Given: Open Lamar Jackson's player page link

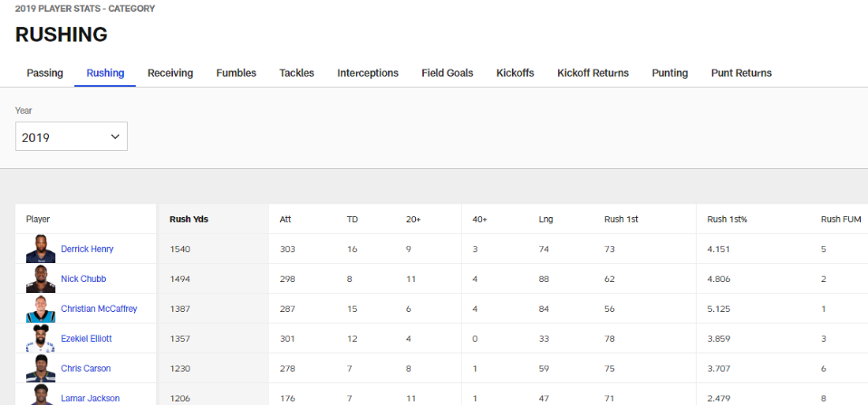Looking at the screenshot, I should coord(90,399).
